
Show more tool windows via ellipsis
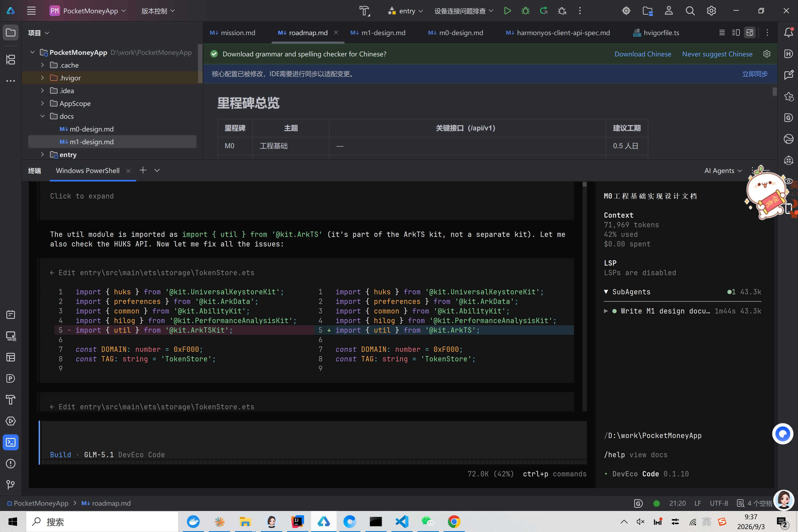(11, 81)
